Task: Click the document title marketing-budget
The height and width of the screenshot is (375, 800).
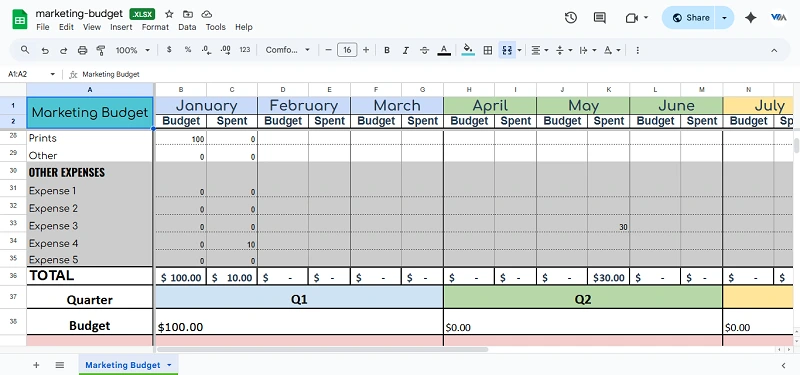Action: [79, 14]
